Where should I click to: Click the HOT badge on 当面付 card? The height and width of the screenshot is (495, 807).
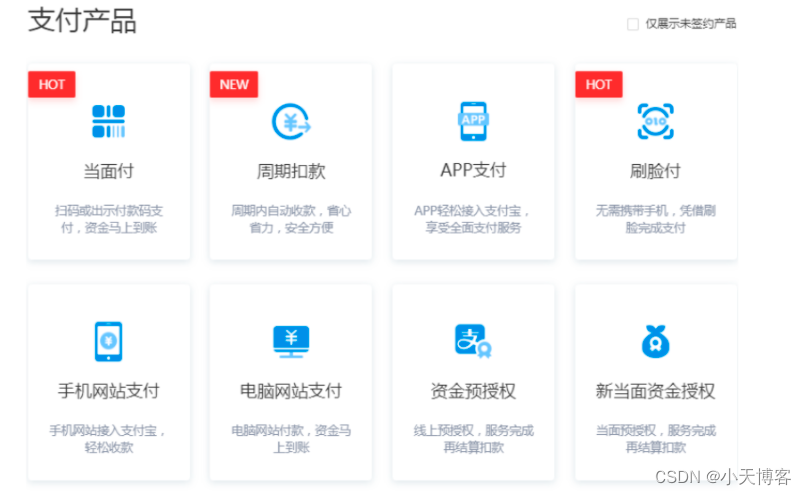pos(52,84)
